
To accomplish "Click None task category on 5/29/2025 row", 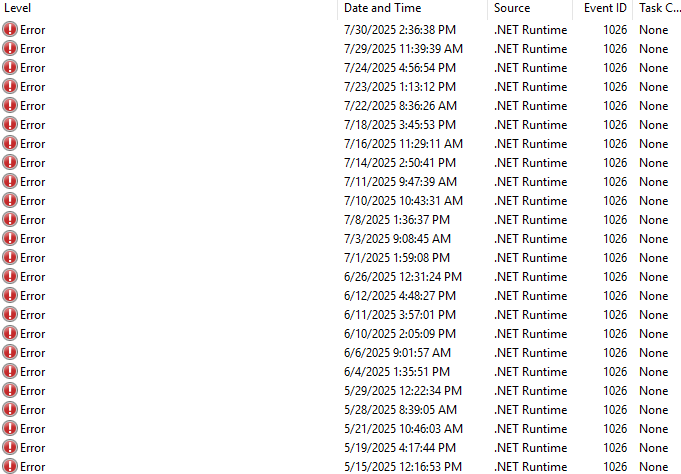I will point(654,391).
